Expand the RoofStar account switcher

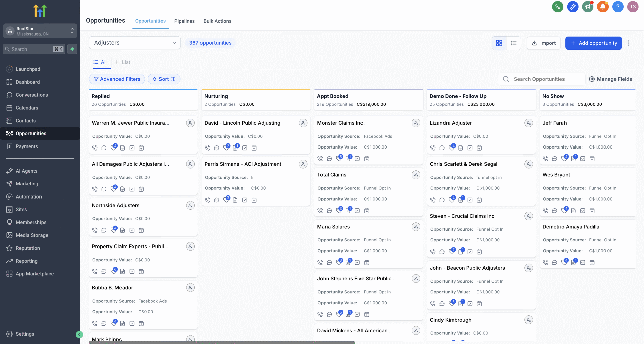[40, 31]
